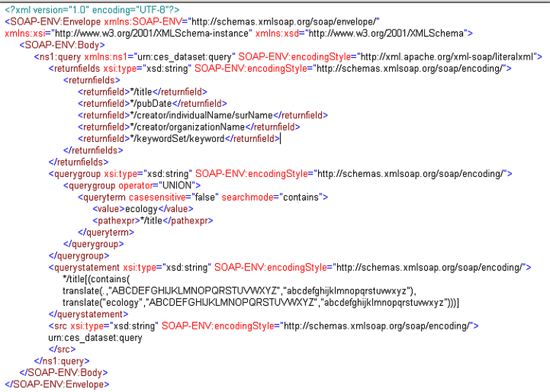Click the closing returnfields inner tag
This screenshot has height=392, width=550.
click(x=93, y=150)
